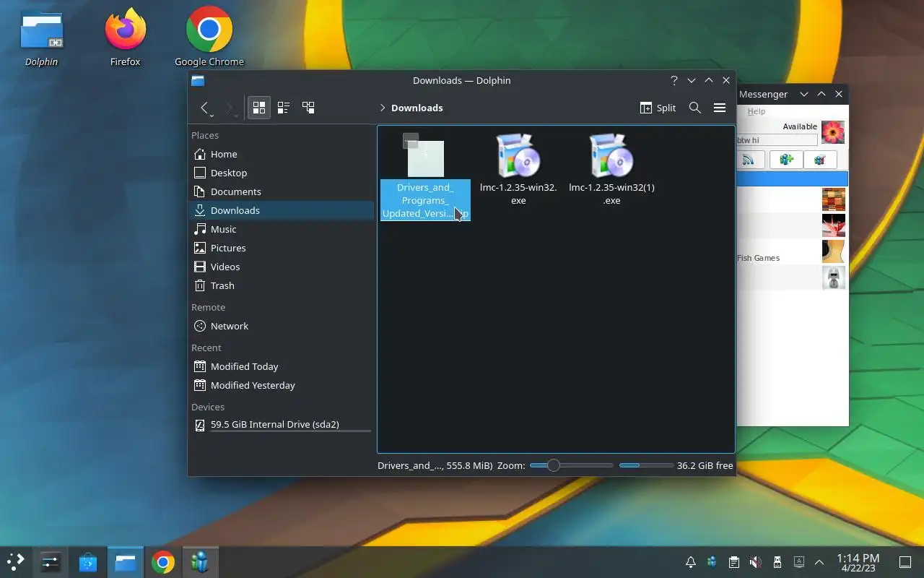Switch to Dolphin in taskbar

pyautogui.click(x=126, y=562)
